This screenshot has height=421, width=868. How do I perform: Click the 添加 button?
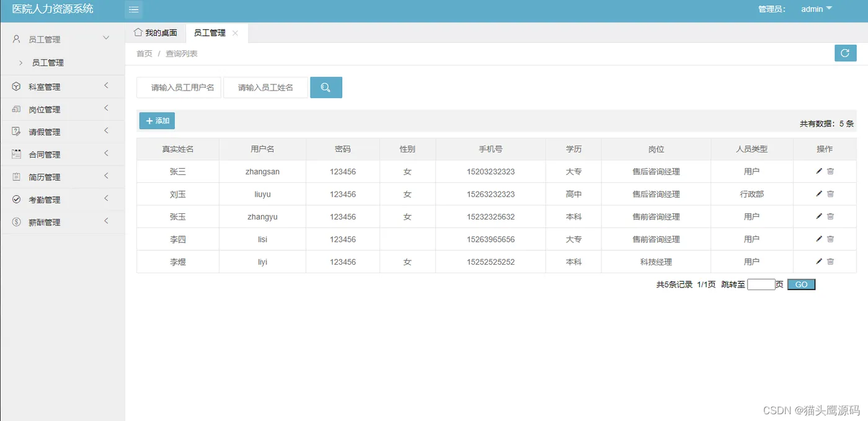[157, 121]
